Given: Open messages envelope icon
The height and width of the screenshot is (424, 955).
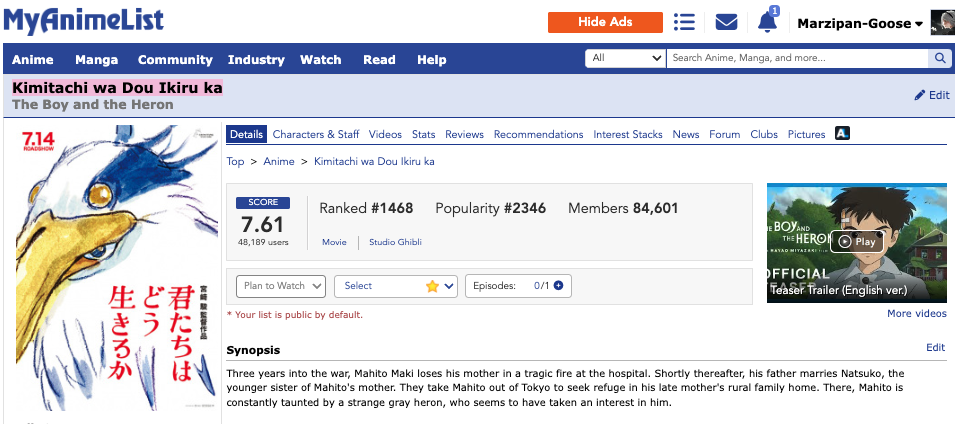Looking at the screenshot, I should (x=727, y=22).
